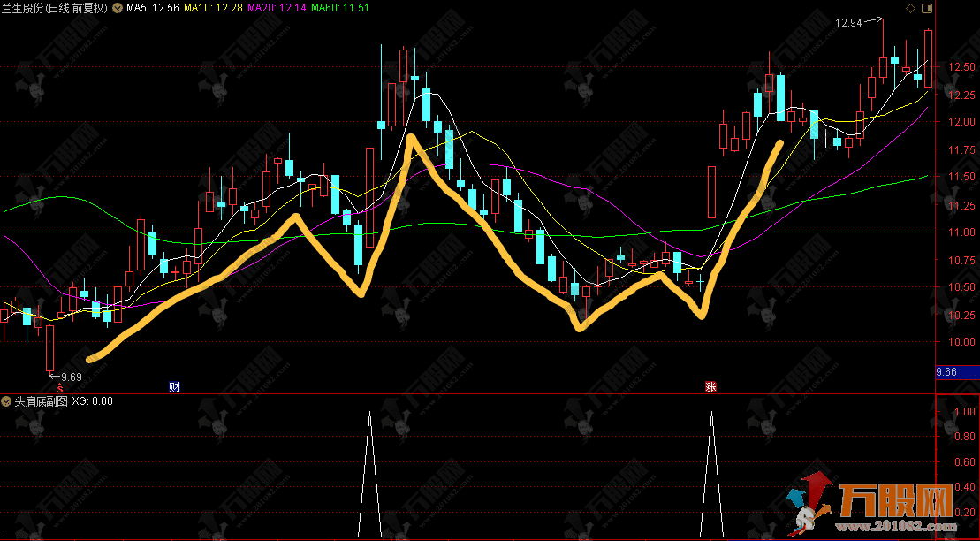Viewport: 980px width, 541px height.
Task: Click the 万股网 logo in the corner
Action: pyautogui.click(x=893, y=505)
